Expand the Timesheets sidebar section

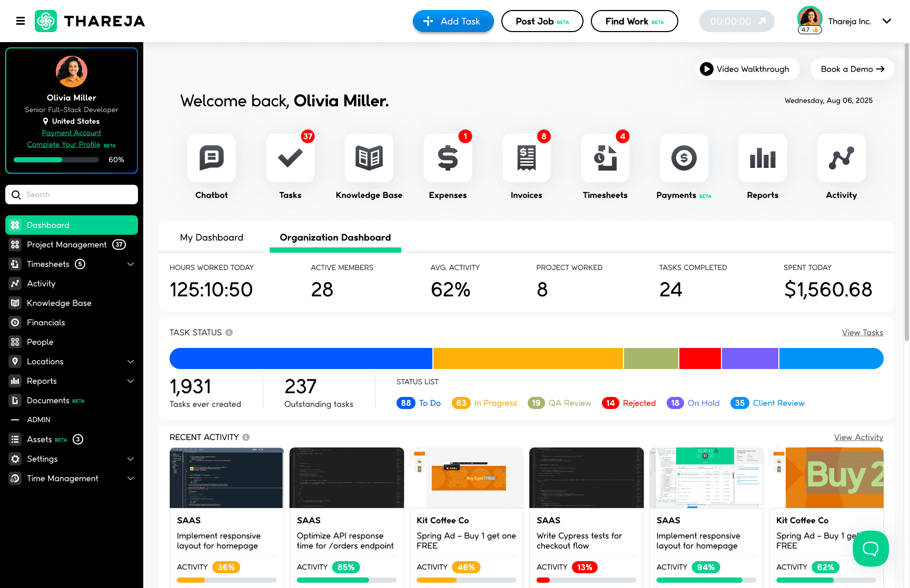click(131, 264)
